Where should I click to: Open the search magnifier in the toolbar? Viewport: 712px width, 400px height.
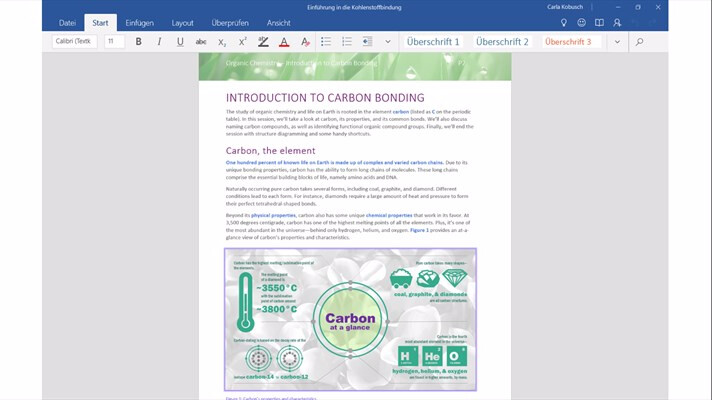click(x=639, y=42)
